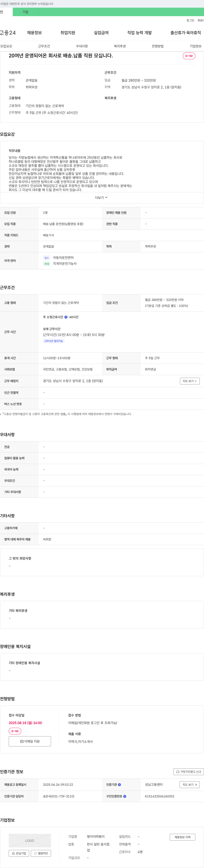
Task: Click the 회원가입 link
Action: pyautogui.click(x=201, y=21)
